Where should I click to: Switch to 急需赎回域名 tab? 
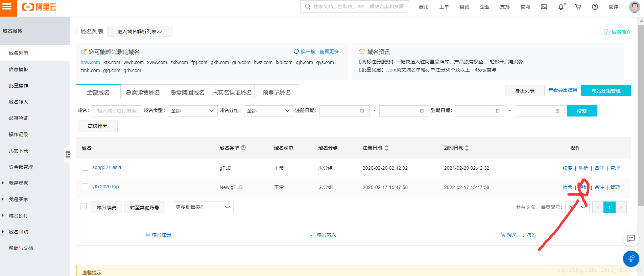coord(187,92)
